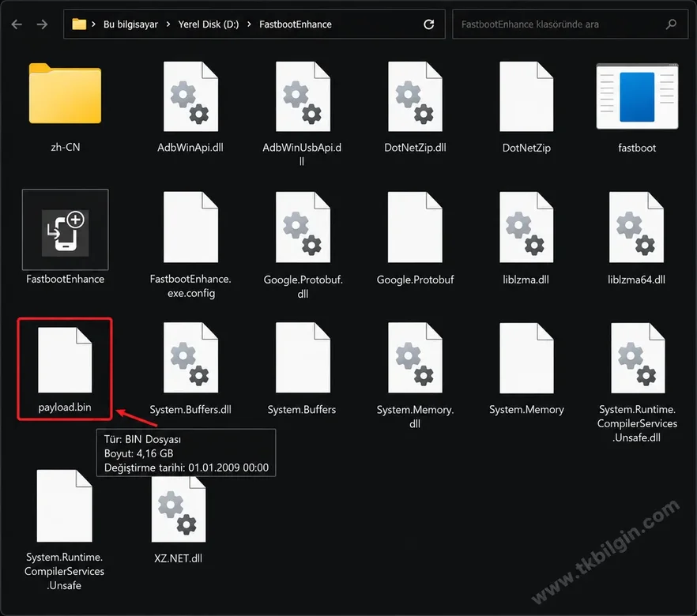This screenshot has width=697, height=616.
Task: Navigate to Bu bilgisayar breadcrumb
Action: point(130,24)
